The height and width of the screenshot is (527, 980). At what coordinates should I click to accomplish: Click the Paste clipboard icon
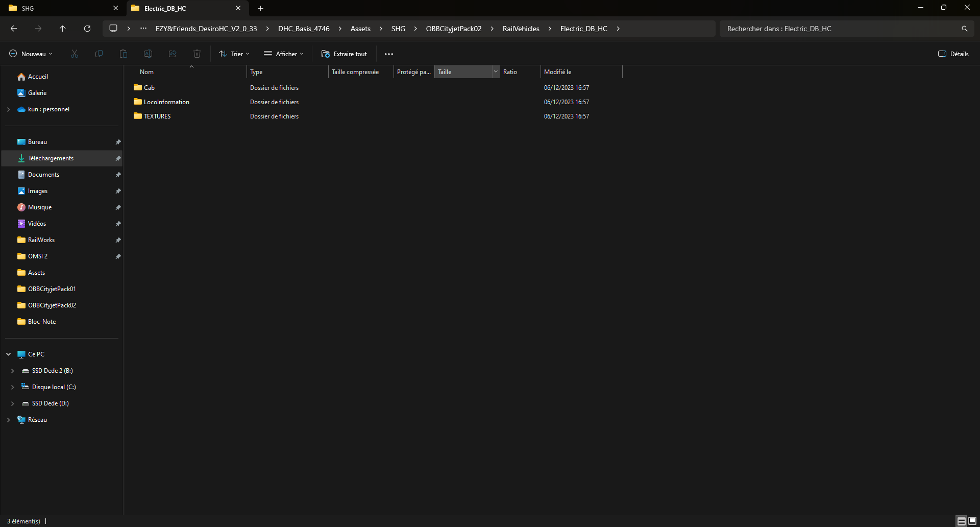(x=124, y=54)
